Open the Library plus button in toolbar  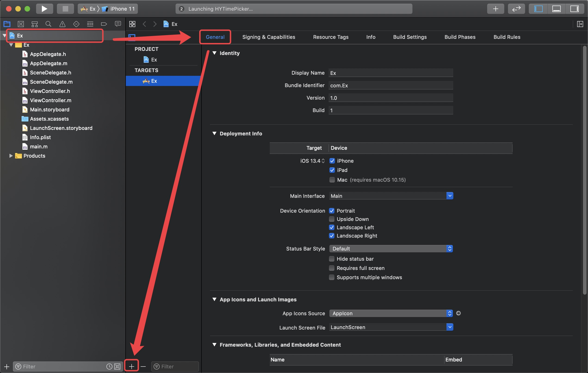[x=495, y=9]
